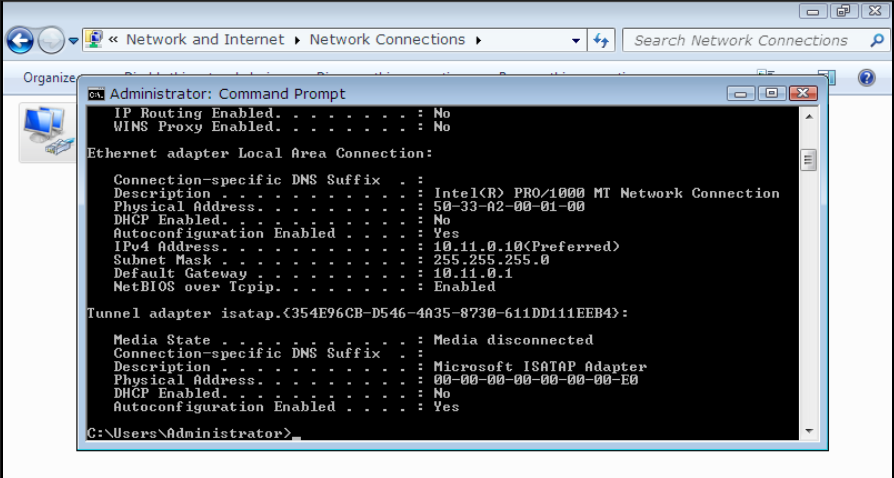Refresh the Network Connections view
Image resolution: width=894 pixels, height=478 pixels.
point(601,40)
